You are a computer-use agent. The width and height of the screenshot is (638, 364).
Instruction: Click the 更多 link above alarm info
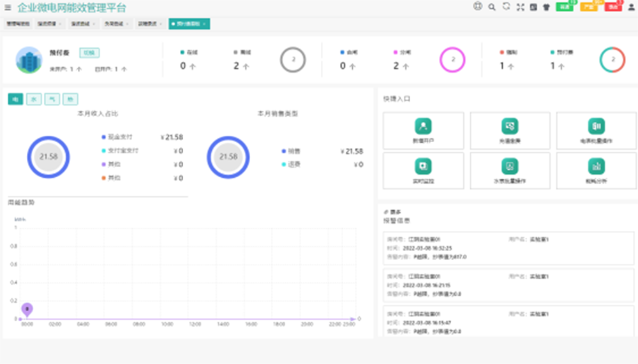[392, 212]
